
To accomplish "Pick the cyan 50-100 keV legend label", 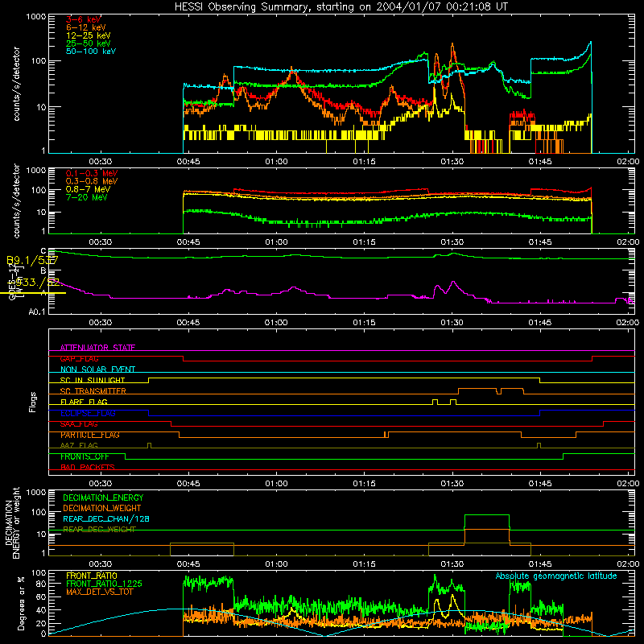I will 91,52.
